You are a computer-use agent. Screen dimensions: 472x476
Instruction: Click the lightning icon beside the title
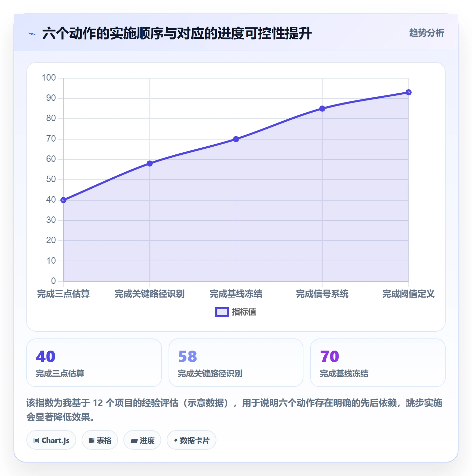coord(32,34)
